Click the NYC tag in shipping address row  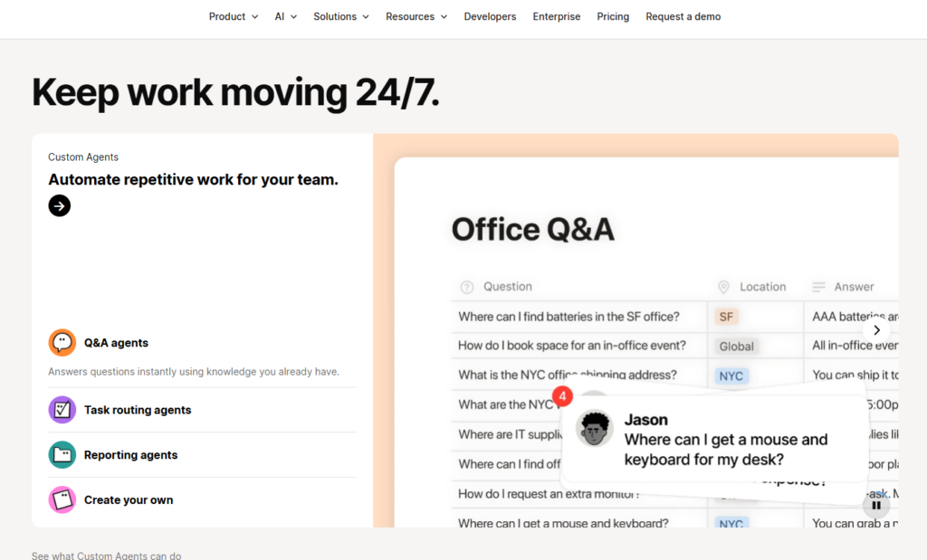tap(731, 376)
